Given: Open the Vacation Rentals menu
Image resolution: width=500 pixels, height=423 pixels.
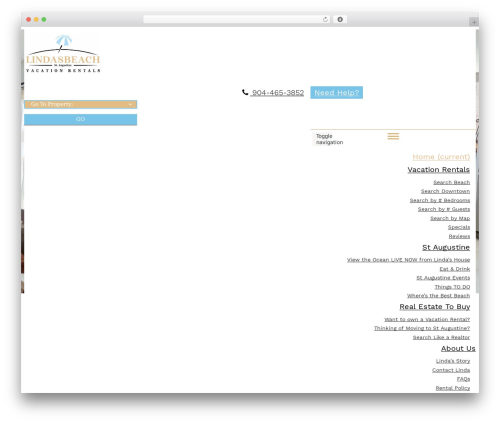Looking at the screenshot, I should click(439, 170).
